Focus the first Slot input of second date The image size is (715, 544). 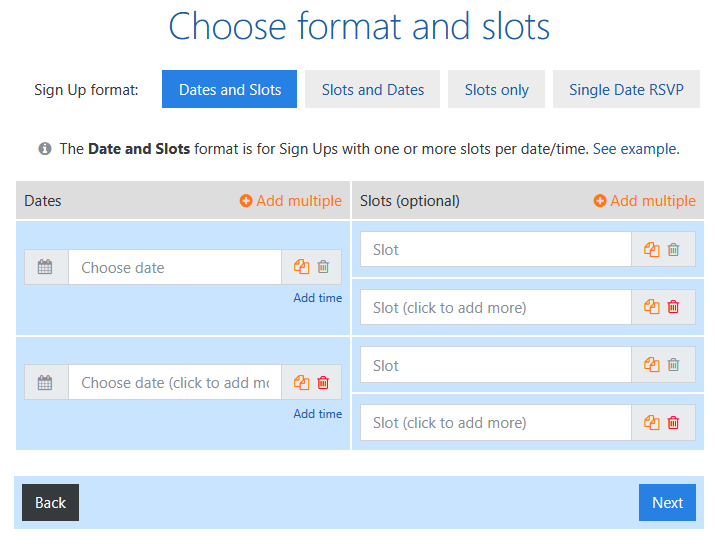click(x=496, y=365)
